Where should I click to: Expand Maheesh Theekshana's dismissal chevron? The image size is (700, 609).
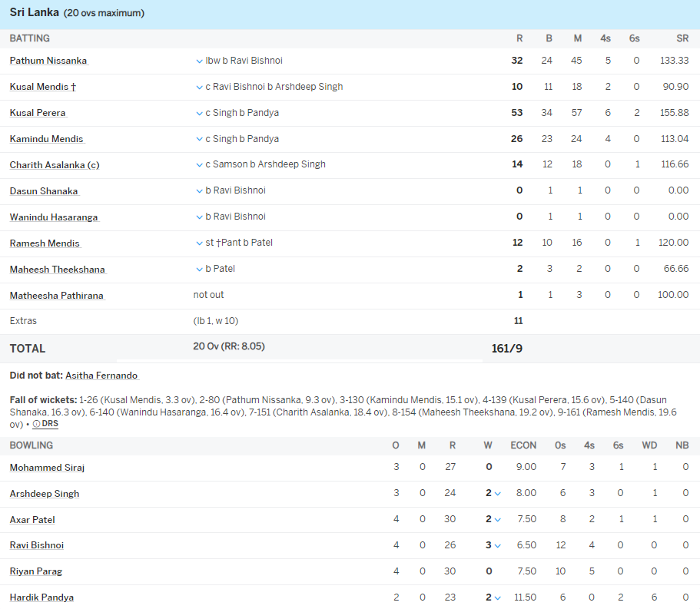[200, 270]
